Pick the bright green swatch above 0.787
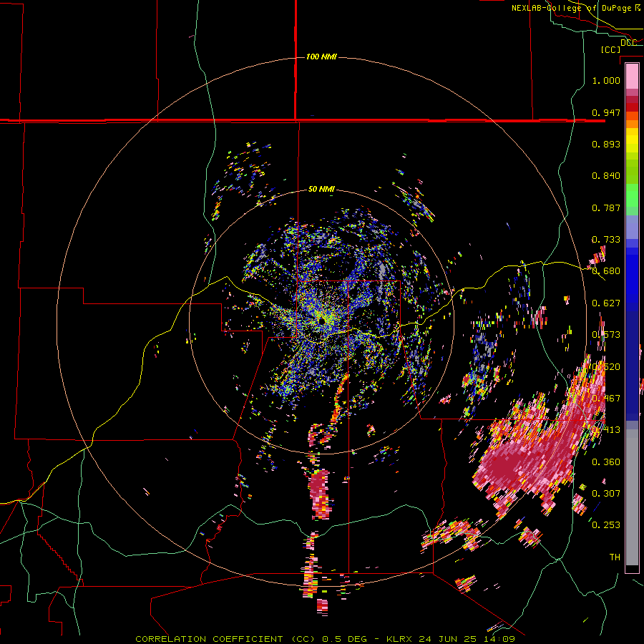 click(x=632, y=195)
